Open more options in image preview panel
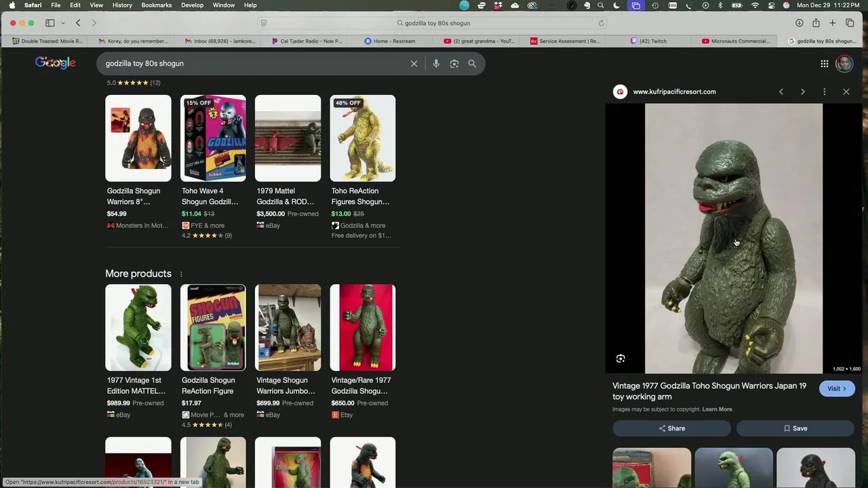Screen dimensions: 868x488 click(825, 91)
